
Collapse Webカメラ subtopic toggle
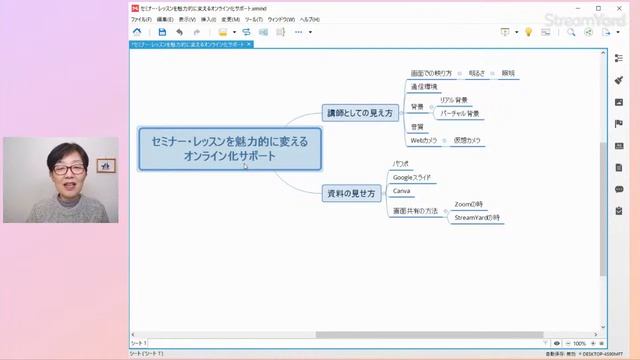point(444,140)
